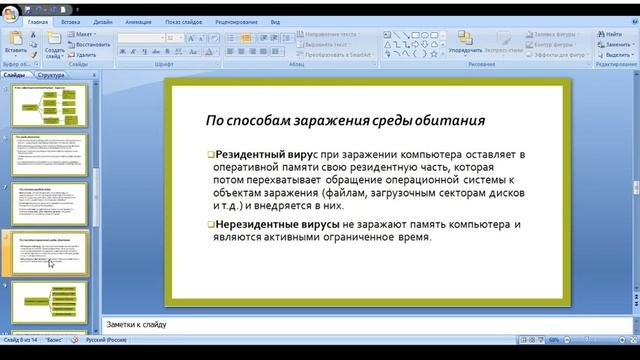Screen dimensions: 640x360
Task: Close the slides thumbnail pane
Action: 94,75
